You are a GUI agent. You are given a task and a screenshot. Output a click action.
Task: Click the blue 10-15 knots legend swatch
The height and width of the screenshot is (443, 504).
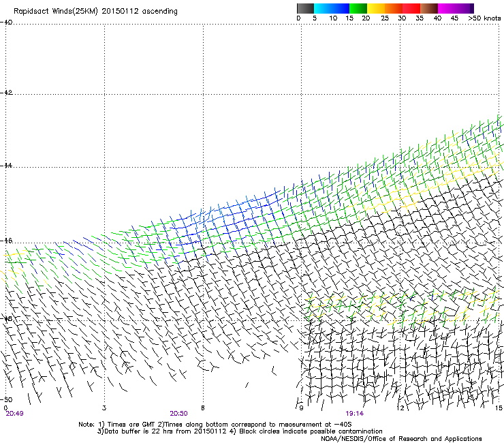point(341,8)
